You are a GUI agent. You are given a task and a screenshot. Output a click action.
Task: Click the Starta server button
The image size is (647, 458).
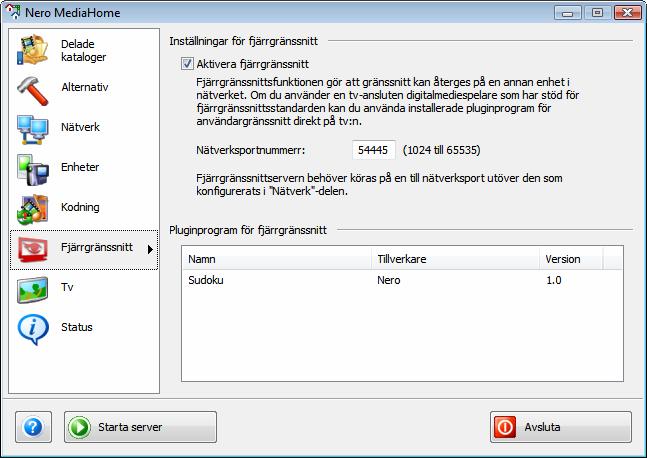coord(140,427)
